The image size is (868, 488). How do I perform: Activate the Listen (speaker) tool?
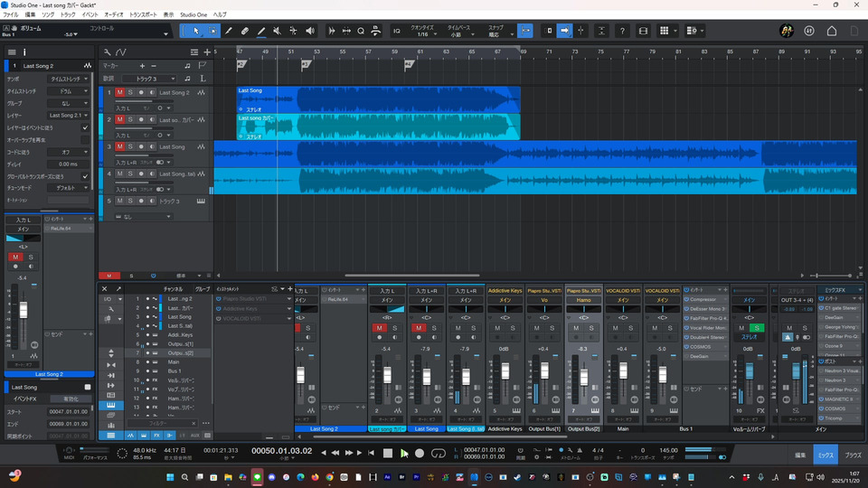(x=310, y=31)
